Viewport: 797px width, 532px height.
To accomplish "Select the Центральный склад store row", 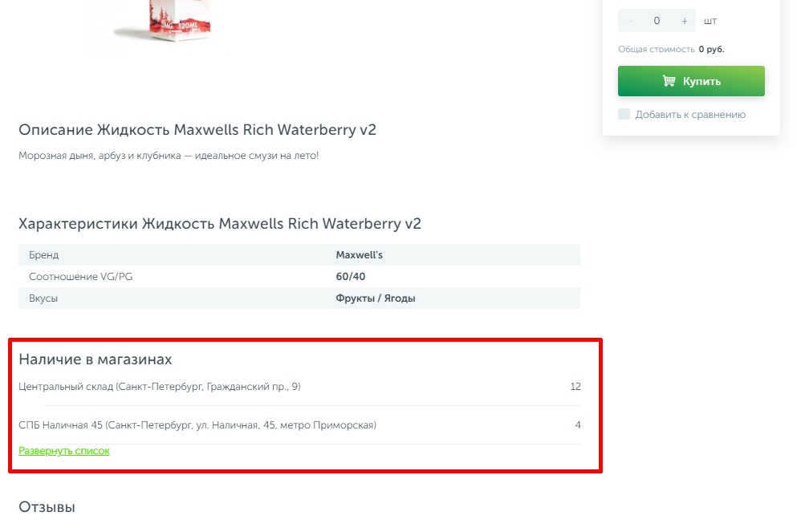I will pyautogui.click(x=299, y=387).
